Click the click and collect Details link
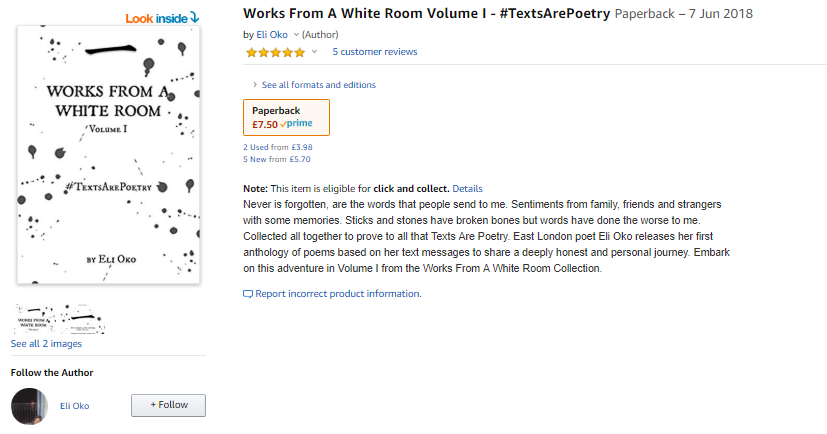The image size is (827, 434). coord(467,188)
